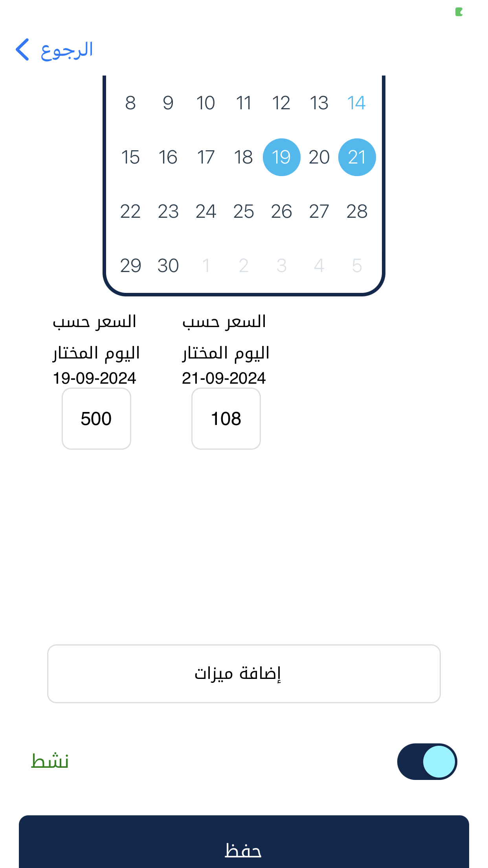Select greyed-out day 5 of next month
This screenshot has width=488, height=868.
pyautogui.click(x=357, y=266)
